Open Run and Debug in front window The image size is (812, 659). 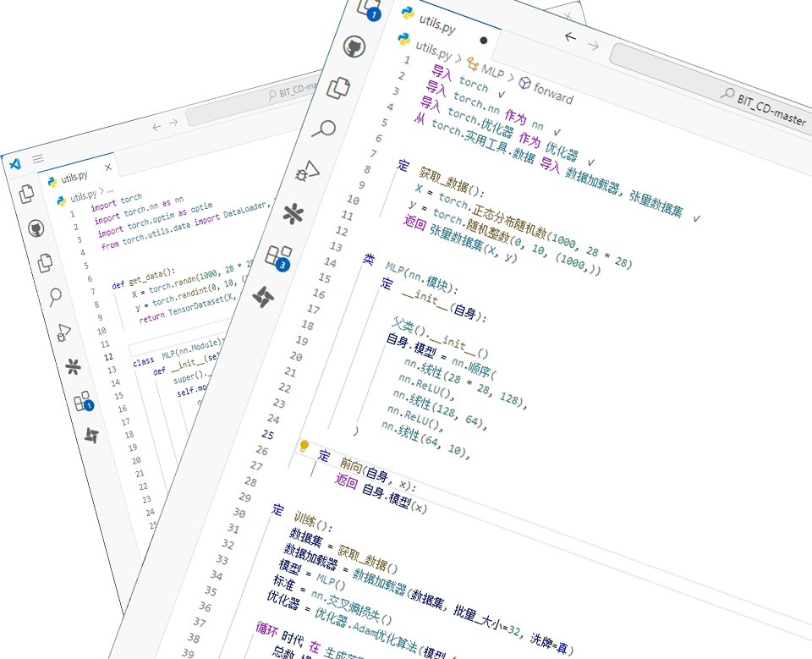[x=307, y=171]
